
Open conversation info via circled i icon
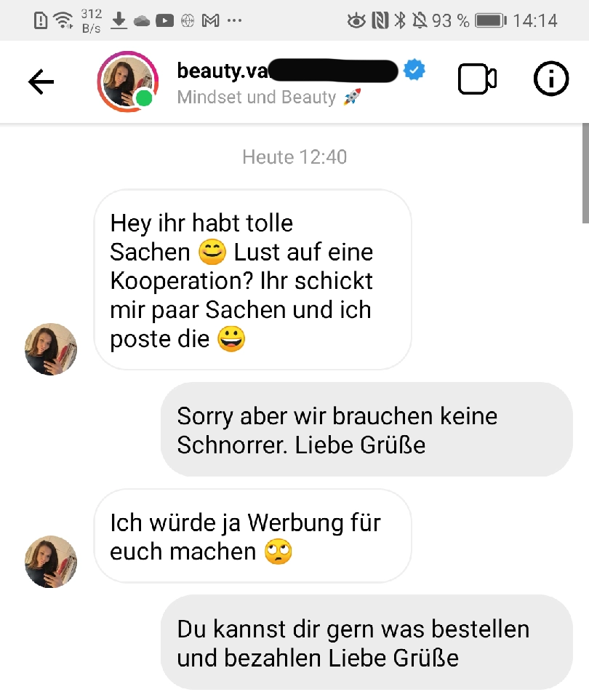tap(551, 79)
